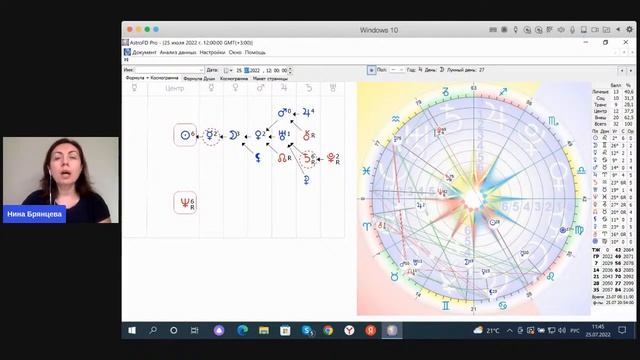Switch to the Формула Души tab
640x360 pixels.
point(199,78)
